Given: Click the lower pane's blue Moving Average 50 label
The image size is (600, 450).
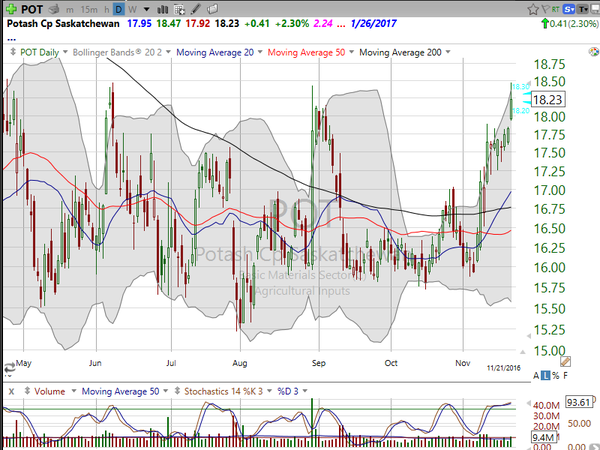Looking at the screenshot, I should (121, 391).
